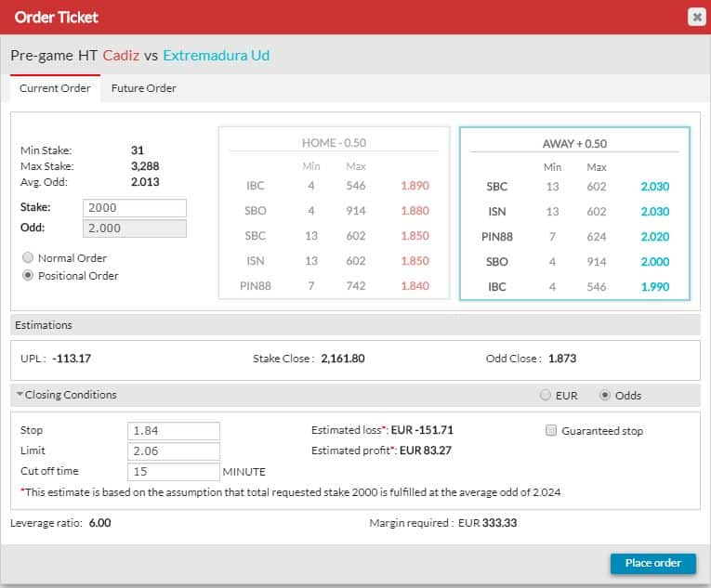This screenshot has width=711, height=588.
Task: Click the Cadiz team name
Action: coord(121,56)
